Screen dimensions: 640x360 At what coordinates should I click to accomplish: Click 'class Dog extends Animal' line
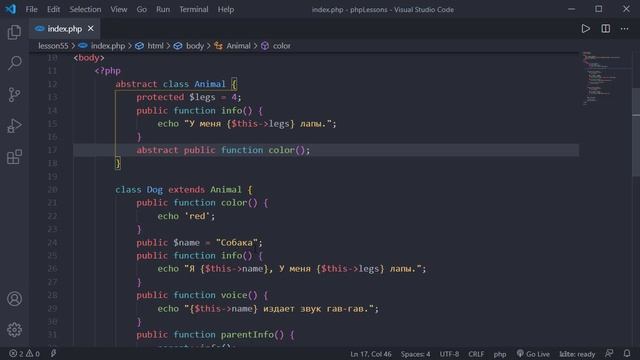click(x=184, y=189)
